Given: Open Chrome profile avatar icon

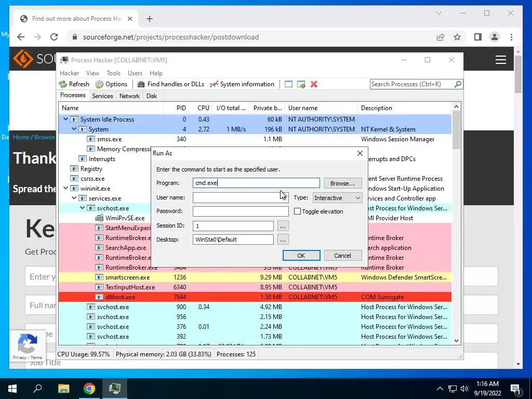Looking at the screenshot, I should [495, 37].
